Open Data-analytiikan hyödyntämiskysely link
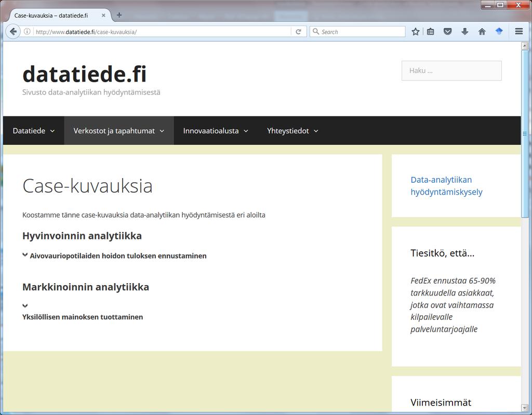The height and width of the screenshot is (415, 532). [x=446, y=185]
